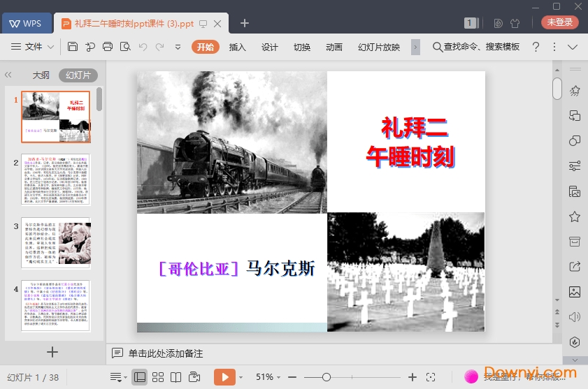Click the skin/shirt icon in title bar
The image size is (588, 389).
point(515,23)
